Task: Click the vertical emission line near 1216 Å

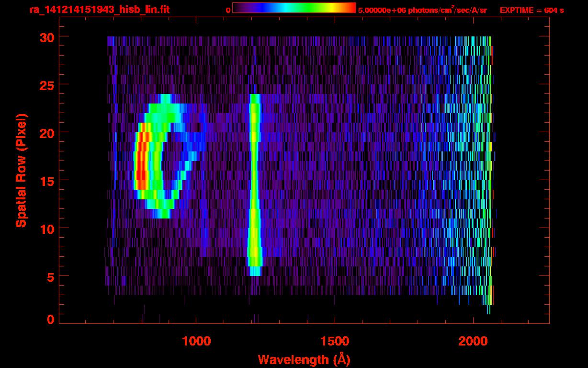Action: (x=254, y=184)
